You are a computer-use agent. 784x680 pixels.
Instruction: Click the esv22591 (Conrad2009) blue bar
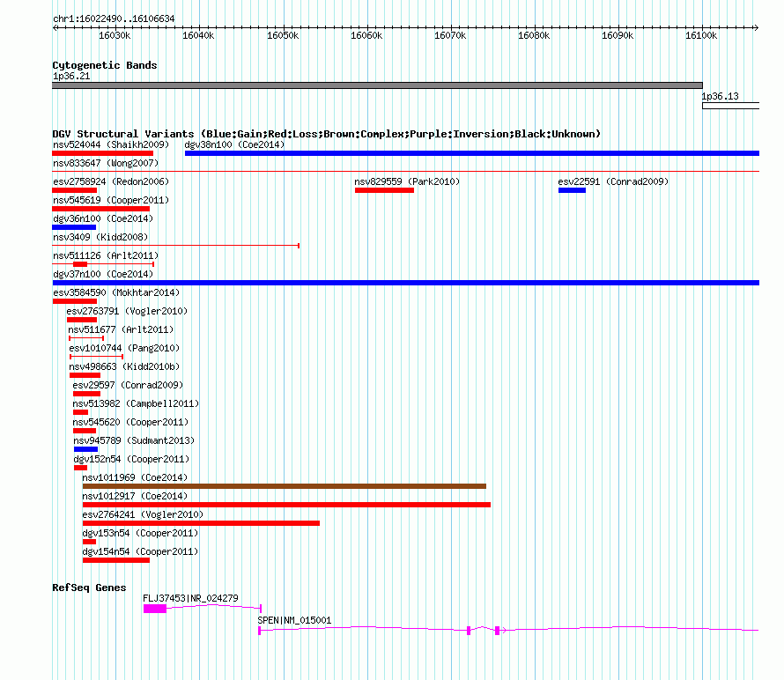[572, 190]
